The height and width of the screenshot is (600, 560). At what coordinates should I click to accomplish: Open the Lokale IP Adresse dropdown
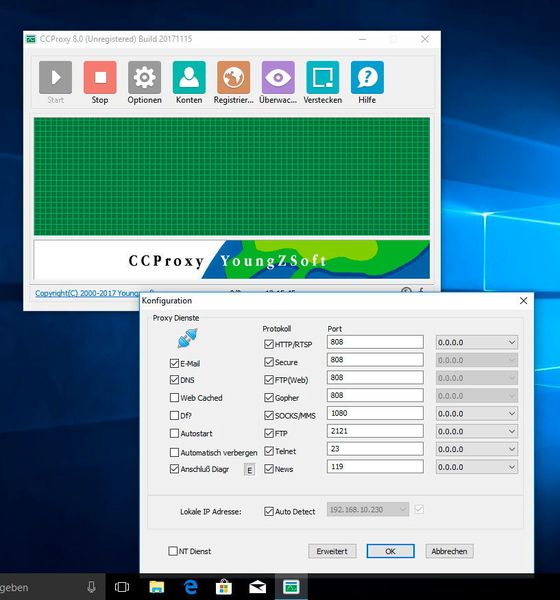(368, 509)
